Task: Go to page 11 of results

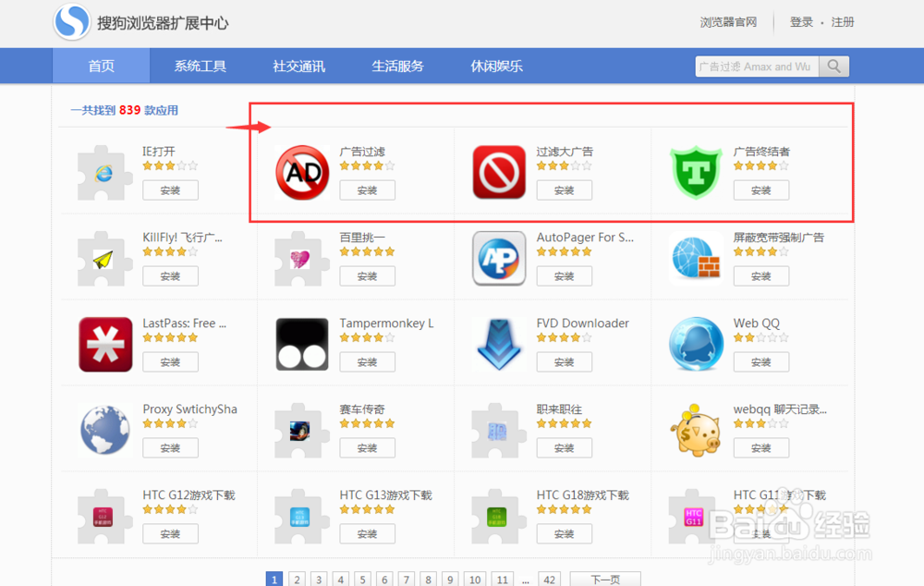Action: click(x=502, y=580)
